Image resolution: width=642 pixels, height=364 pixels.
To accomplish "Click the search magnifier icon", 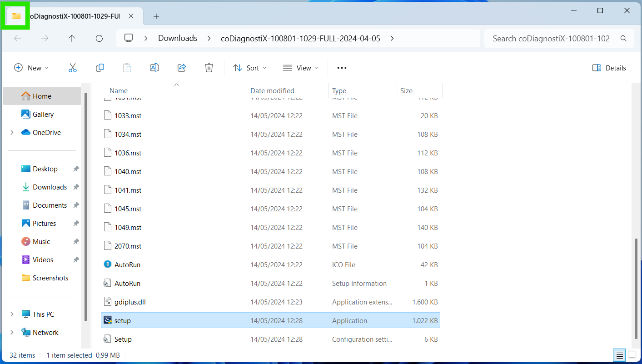I will click(x=624, y=39).
